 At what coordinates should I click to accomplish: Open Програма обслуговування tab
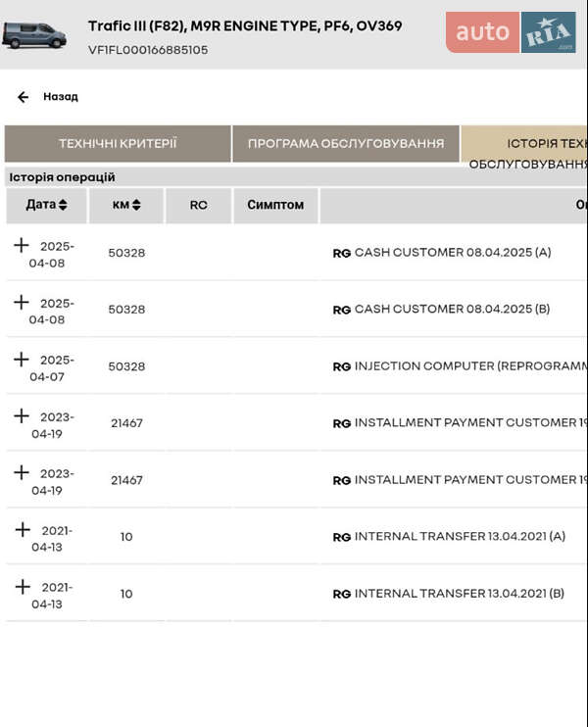pos(346,143)
